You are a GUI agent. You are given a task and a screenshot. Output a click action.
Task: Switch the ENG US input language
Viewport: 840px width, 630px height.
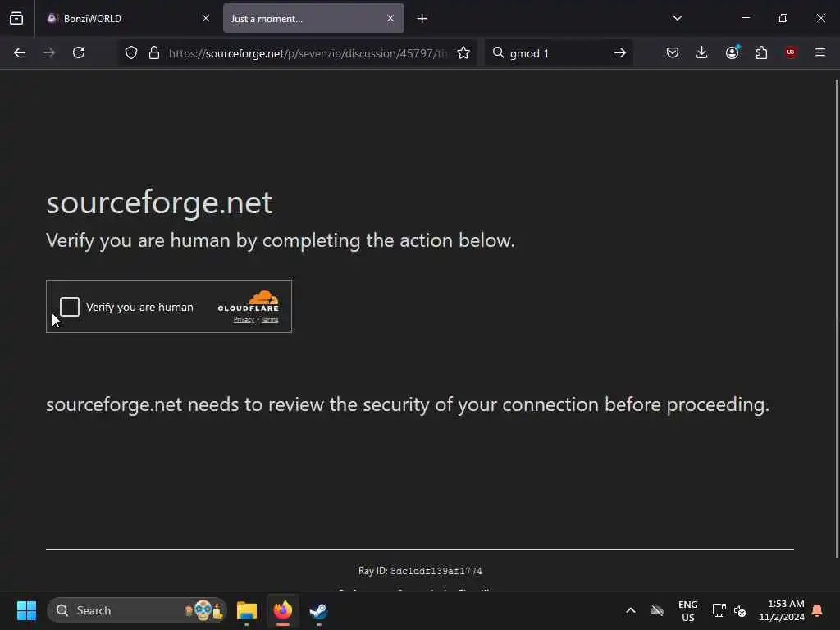(x=688, y=610)
